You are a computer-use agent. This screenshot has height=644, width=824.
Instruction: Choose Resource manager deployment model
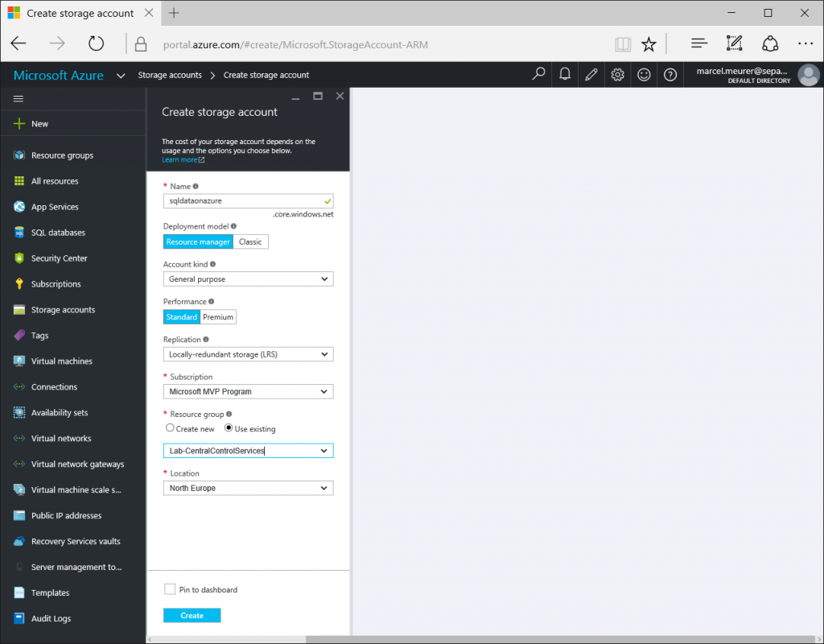pyautogui.click(x=198, y=242)
